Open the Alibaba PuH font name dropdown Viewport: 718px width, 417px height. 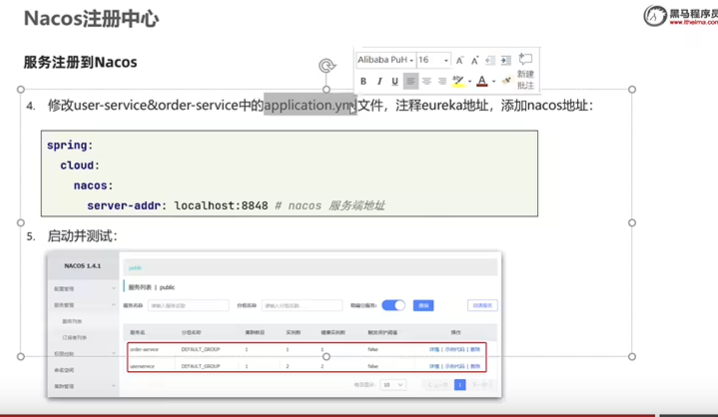click(x=411, y=60)
